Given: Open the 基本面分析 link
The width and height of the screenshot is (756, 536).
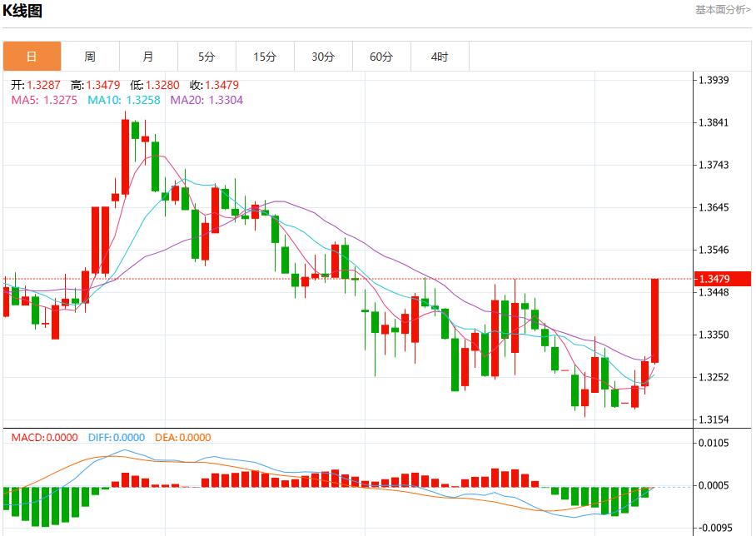Looking at the screenshot, I should click(723, 10).
